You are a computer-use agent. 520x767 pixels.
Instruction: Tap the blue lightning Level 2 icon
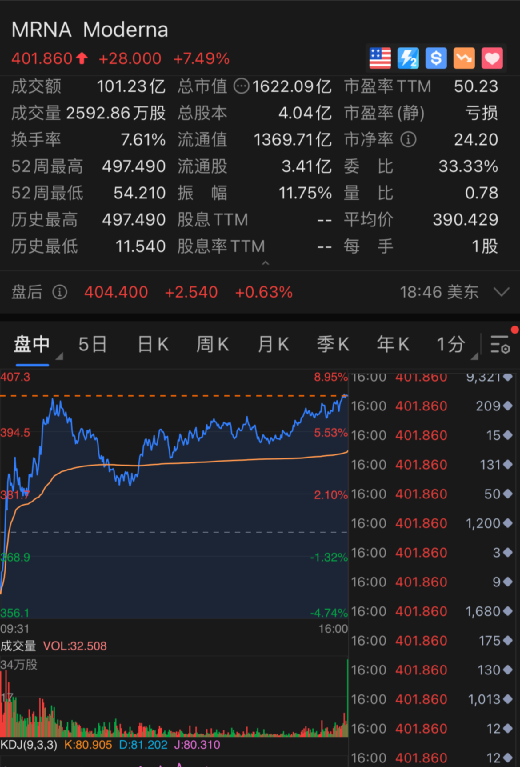coord(408,58)
